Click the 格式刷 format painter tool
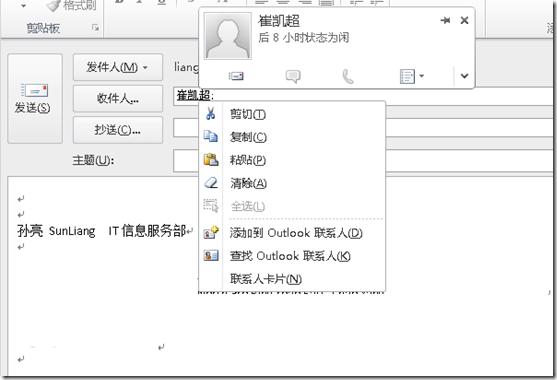 (x=72, y=5)
